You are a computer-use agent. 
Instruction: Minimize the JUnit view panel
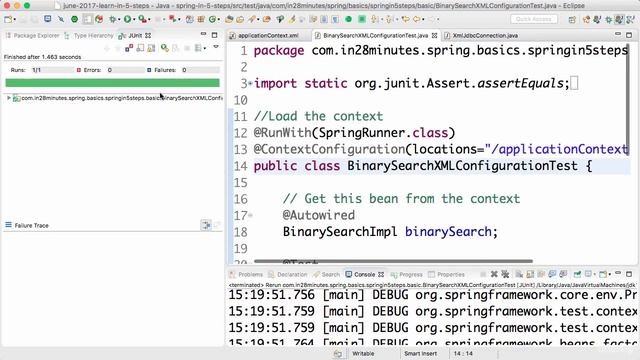(x=203, y=34)
